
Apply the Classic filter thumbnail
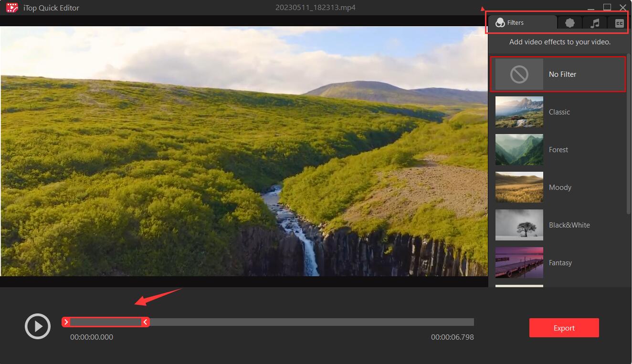519,112
